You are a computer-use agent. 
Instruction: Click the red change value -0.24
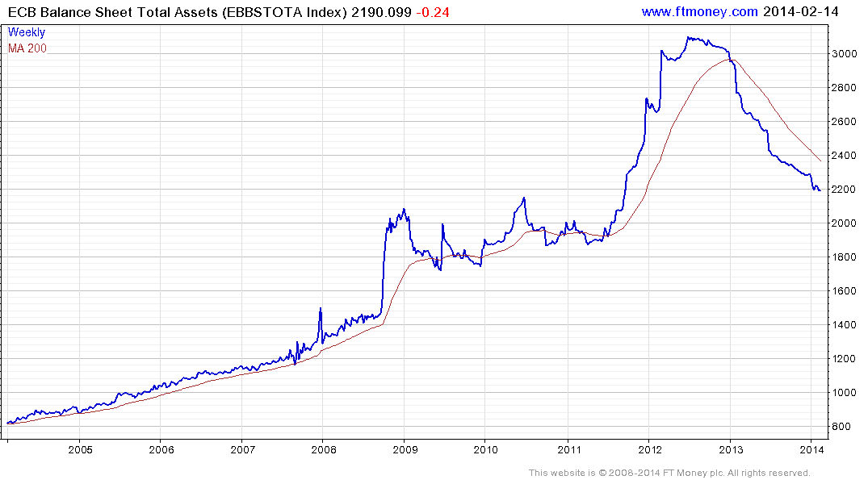(x=432, y=12)
